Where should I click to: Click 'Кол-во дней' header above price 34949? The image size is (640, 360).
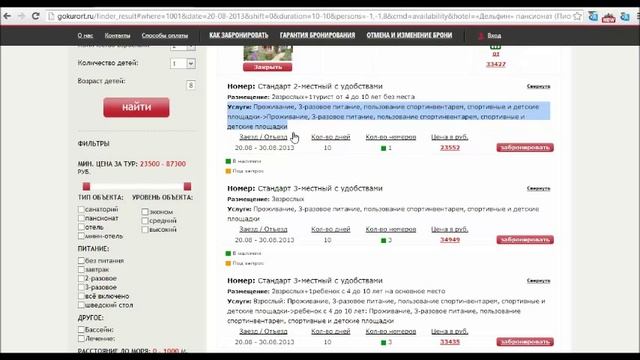(331, 229)
